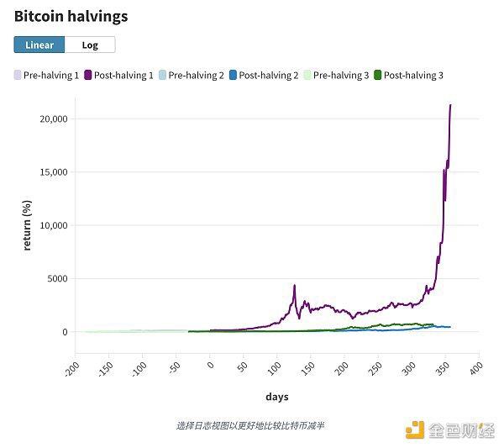This screenshot has height=448, width=504.
Task: Toggle the pale-green Pre-halving 3 swatch
Action: [x=307, y=75]
